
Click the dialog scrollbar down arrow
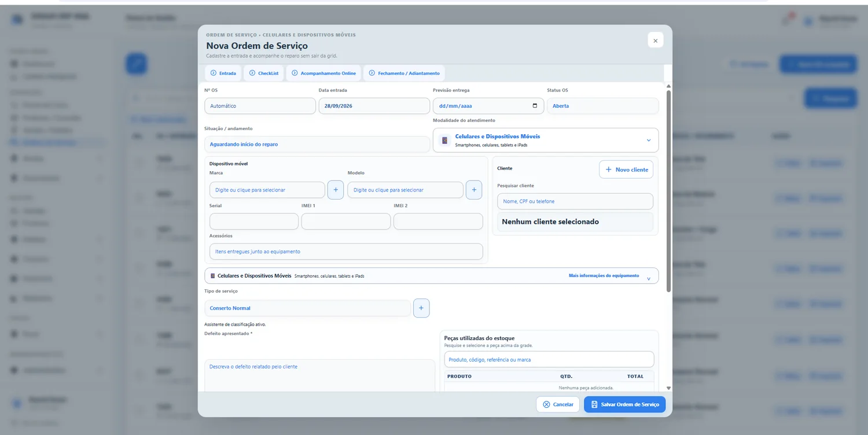(x=669, y=388)
